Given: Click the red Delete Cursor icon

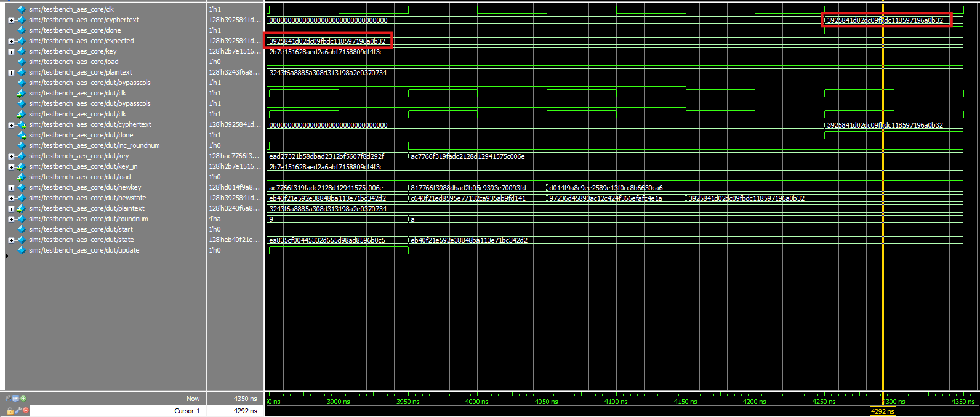Looking at the screenshot, I should tap(25, 411).
